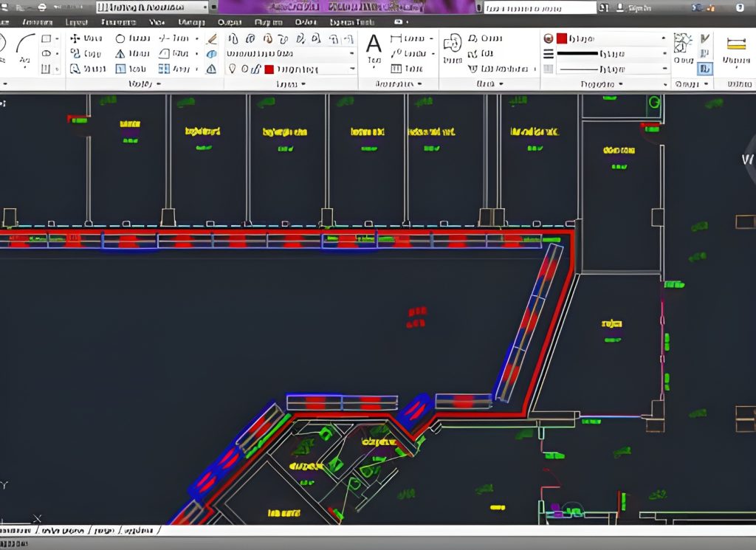Image resolution: width=756 pixels, height=550 pixels.
Task: Click the Measure utility icon
Action: click(735, 44)
